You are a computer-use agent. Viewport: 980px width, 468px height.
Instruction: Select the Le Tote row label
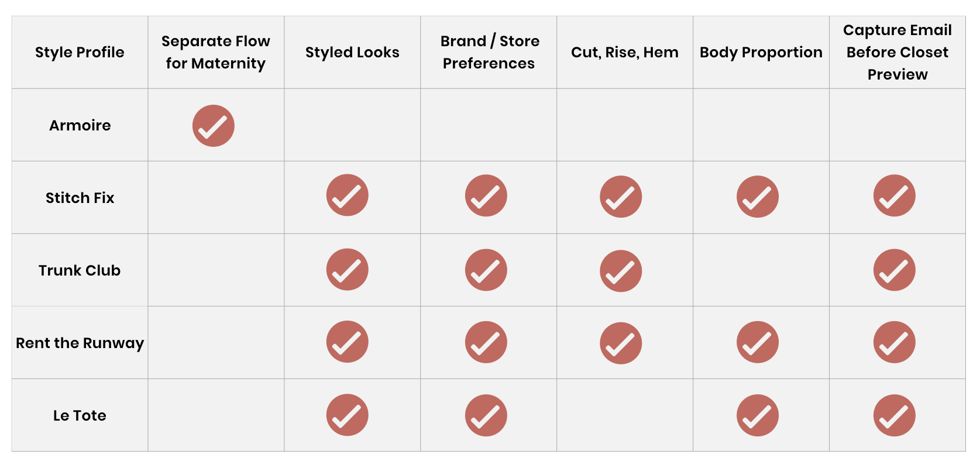pos(80,415)
